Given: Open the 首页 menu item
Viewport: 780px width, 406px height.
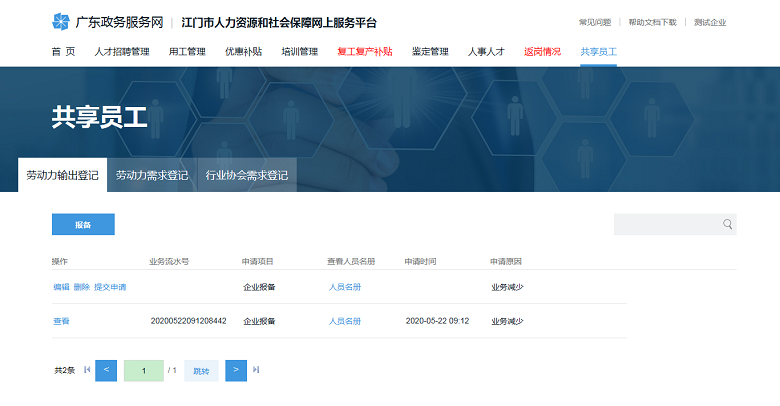Looking at the screenshot, I should coord(64,52).
